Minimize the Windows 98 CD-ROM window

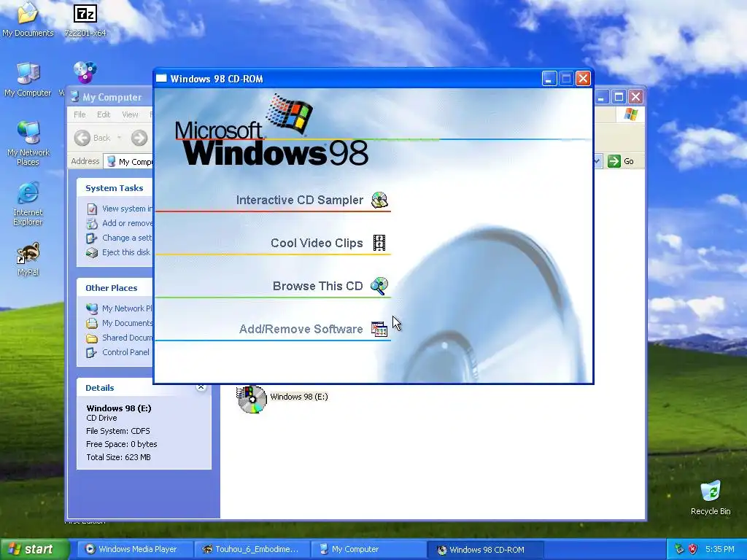(549, 79)
